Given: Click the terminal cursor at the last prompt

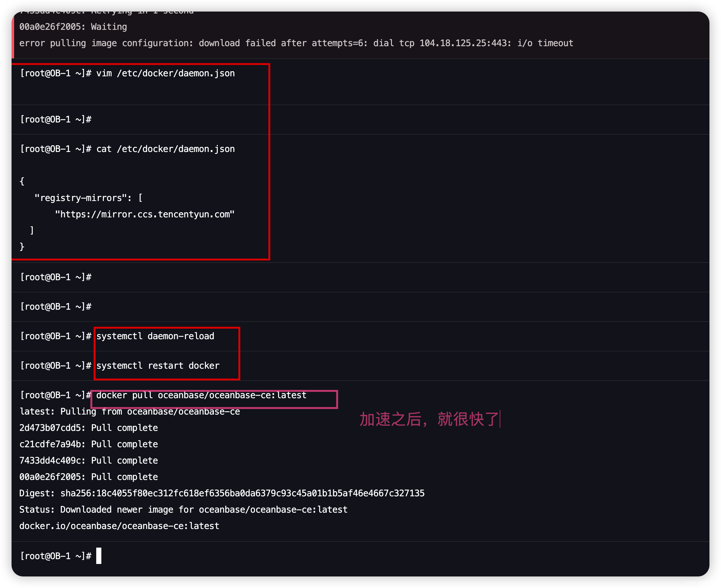Looking at the screenshot, I should tap(99, 556).
